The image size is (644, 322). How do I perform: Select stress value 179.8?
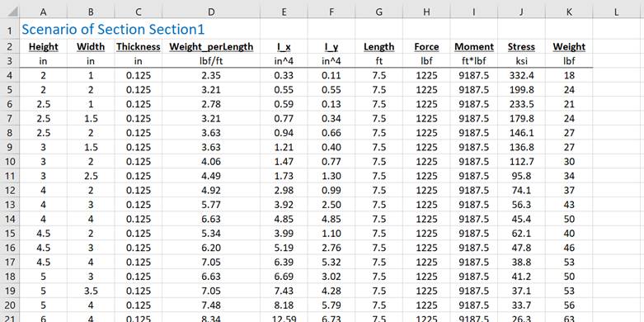[x=521, y=119]
